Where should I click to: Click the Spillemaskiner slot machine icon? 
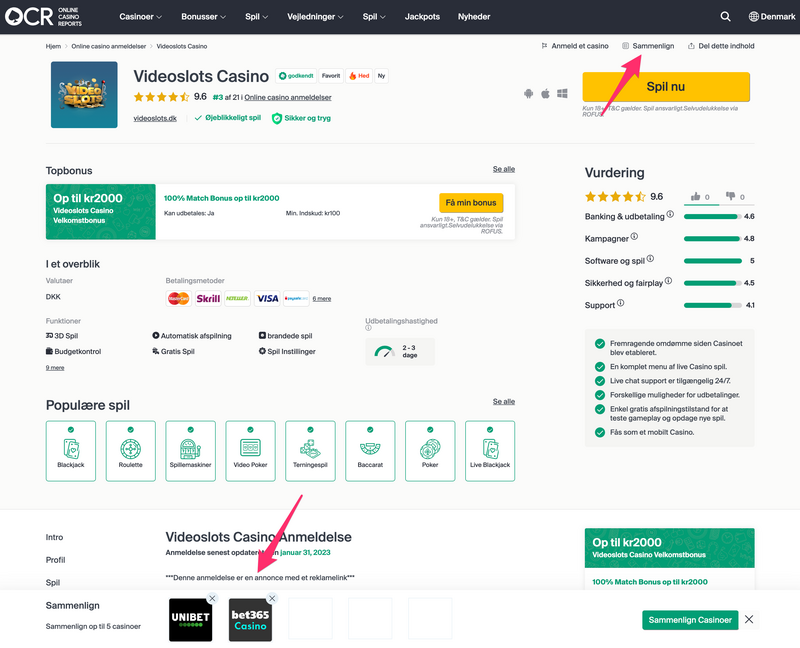pos(190,450)
